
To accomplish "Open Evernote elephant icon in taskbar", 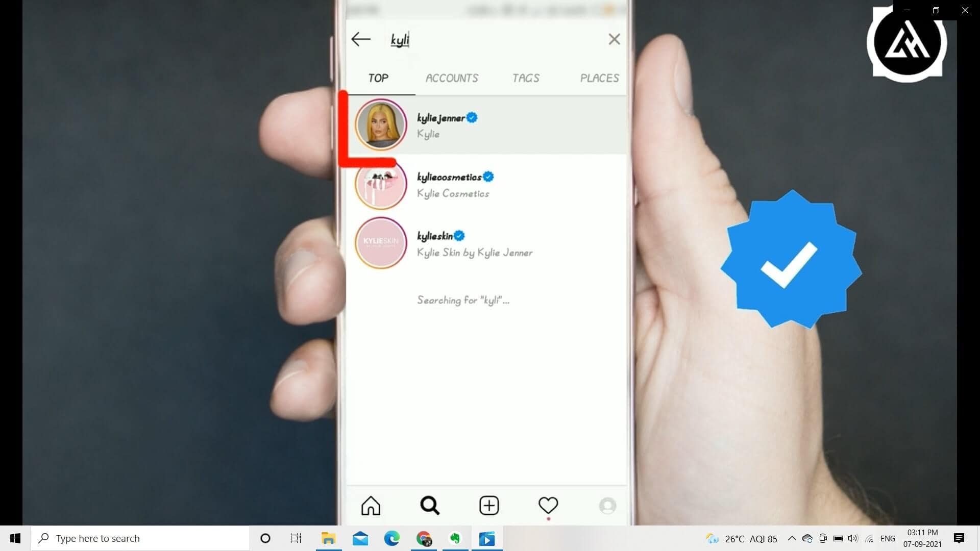I will (x=455, y=538).
